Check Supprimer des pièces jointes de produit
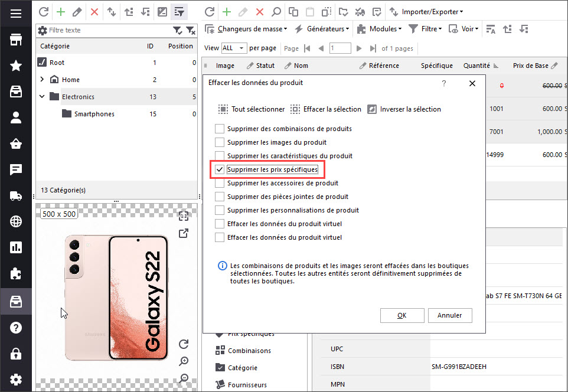 click(x=220, y=197)
